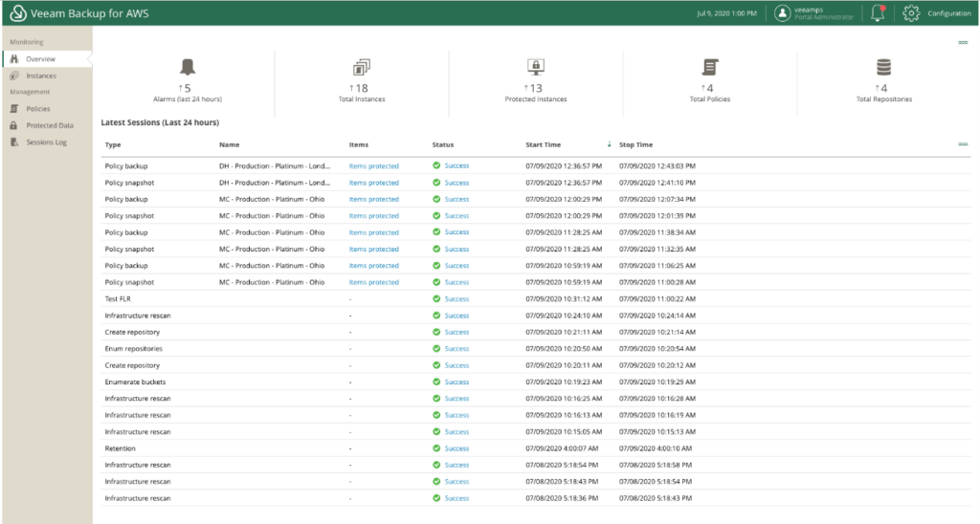Viewport: 980px width, 524px height.
Task: Click the veeamps Portal Administrator account name
Action: [824, 13]
